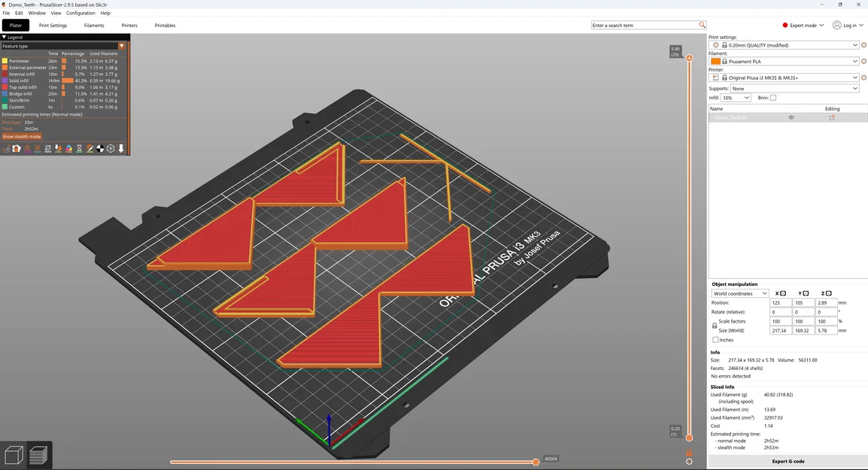The width and height of the screenshot is (868, 470).
Task: Click lock icon below layer slider
Action: [x=689, y=453]
